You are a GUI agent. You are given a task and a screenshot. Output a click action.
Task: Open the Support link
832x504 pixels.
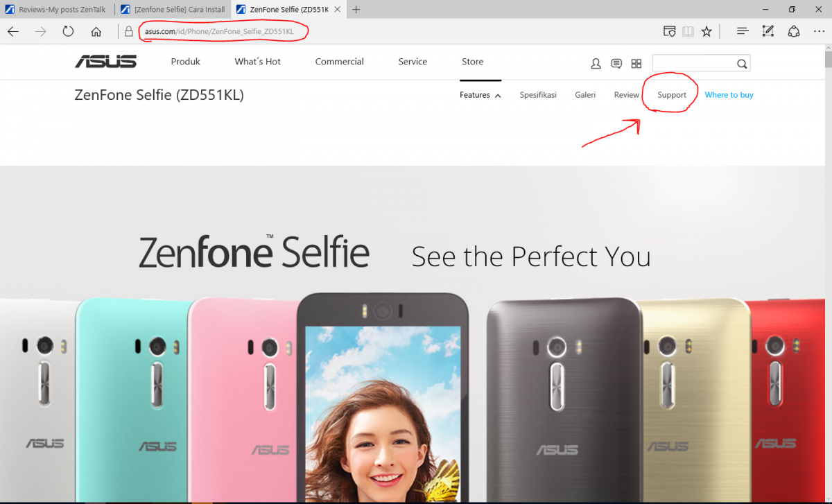pyautogui.click(x=672, y=95)
